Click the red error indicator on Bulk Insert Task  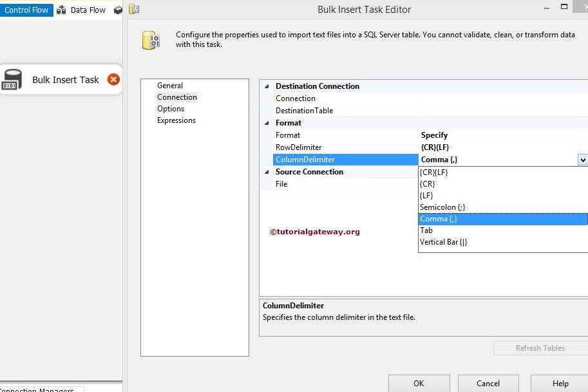click(113, 78)
